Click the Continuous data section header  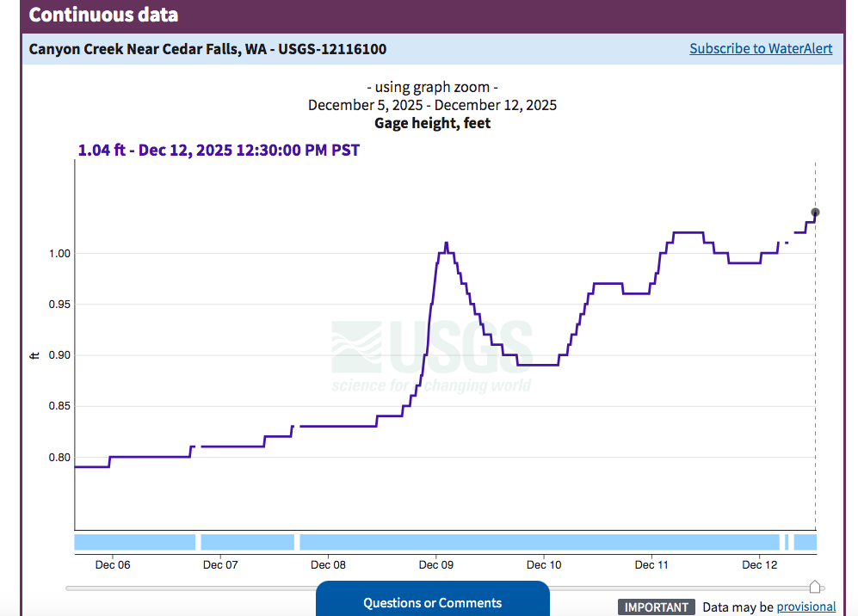(x=103, y=15)
